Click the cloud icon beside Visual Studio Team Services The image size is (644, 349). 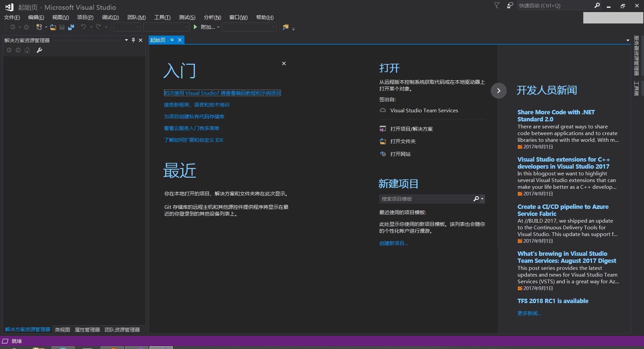(383, 110)
